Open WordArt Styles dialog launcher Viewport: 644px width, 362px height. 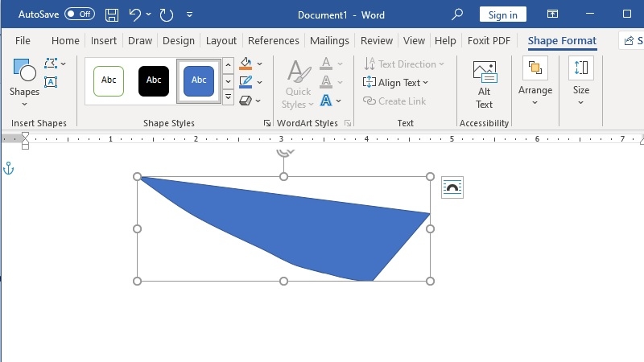click(x=348, y=123)
